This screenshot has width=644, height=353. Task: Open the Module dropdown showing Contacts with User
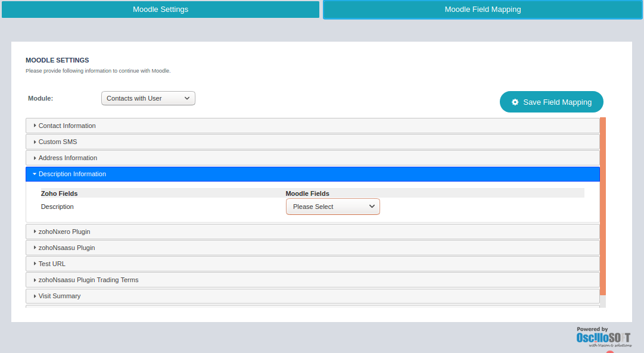[x=148, y=98]
